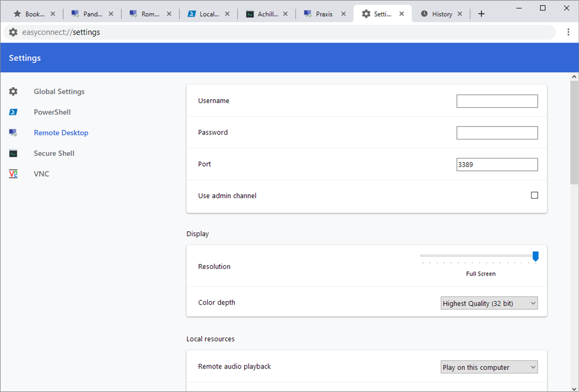Switch to the Achill tab
The height and width of the screenshot is (392, 579).
click(x=267, y=14)
